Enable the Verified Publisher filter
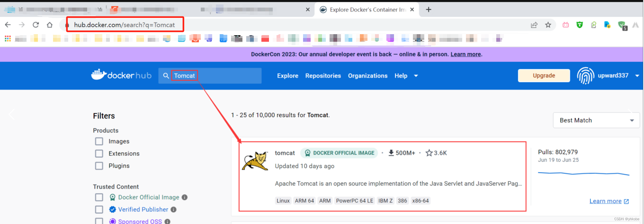The image size is (644, 224). tap(99, 209)
